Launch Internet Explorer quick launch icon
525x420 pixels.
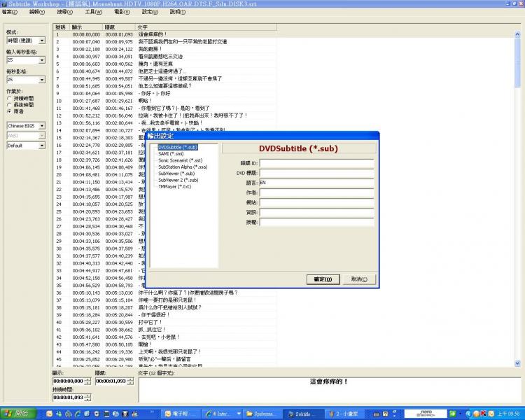(78, 414)
